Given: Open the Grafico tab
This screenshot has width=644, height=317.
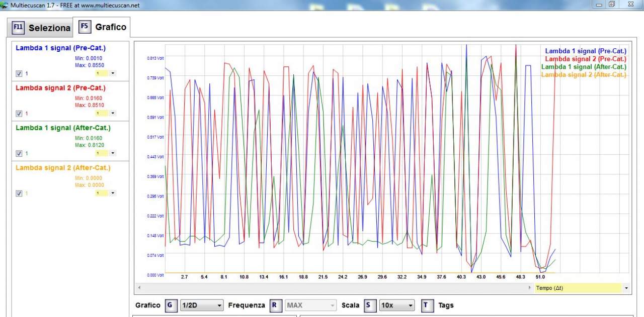Looking at the screenshot, I should [x=101, y=27].
